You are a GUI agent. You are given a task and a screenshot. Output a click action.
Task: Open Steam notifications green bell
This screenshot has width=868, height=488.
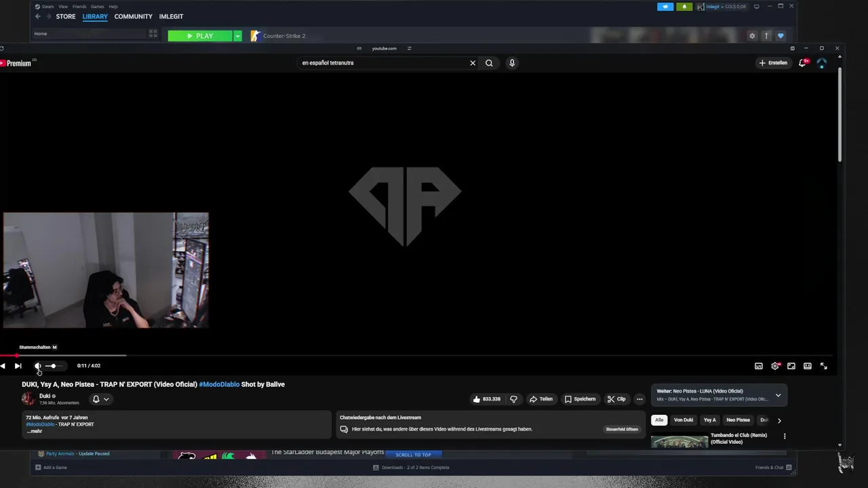pos(684,7)
